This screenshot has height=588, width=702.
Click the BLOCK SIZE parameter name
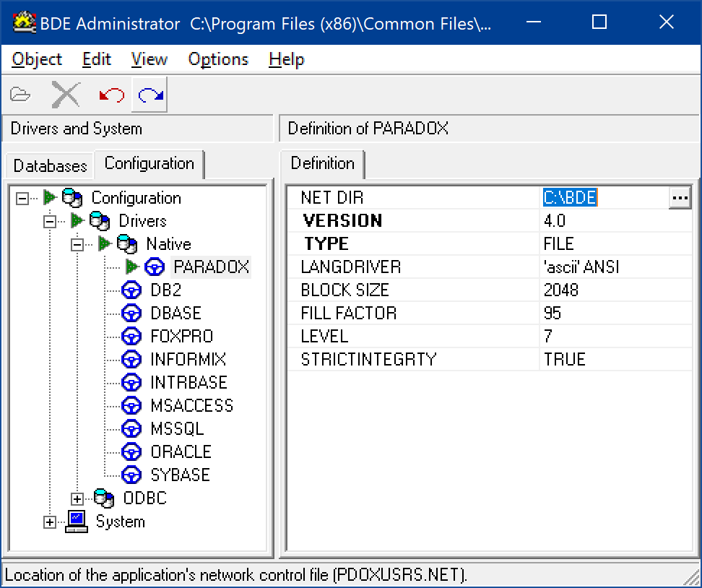click(x=344, y=290)
